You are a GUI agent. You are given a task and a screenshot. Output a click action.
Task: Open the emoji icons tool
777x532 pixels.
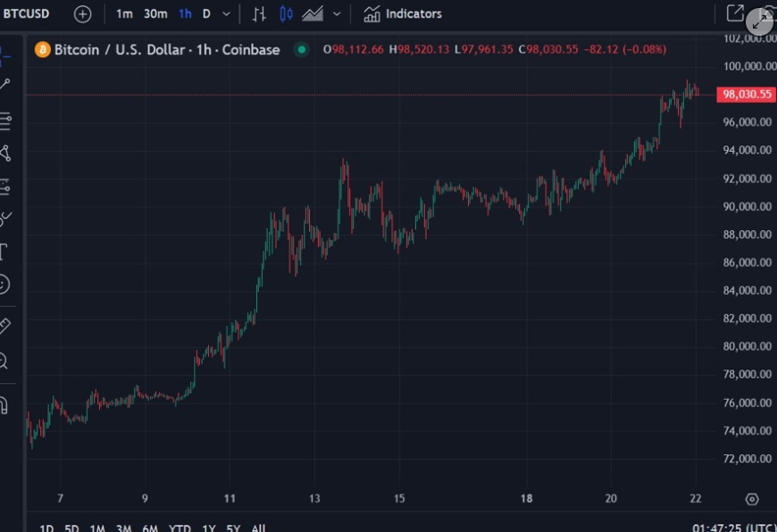4,285
